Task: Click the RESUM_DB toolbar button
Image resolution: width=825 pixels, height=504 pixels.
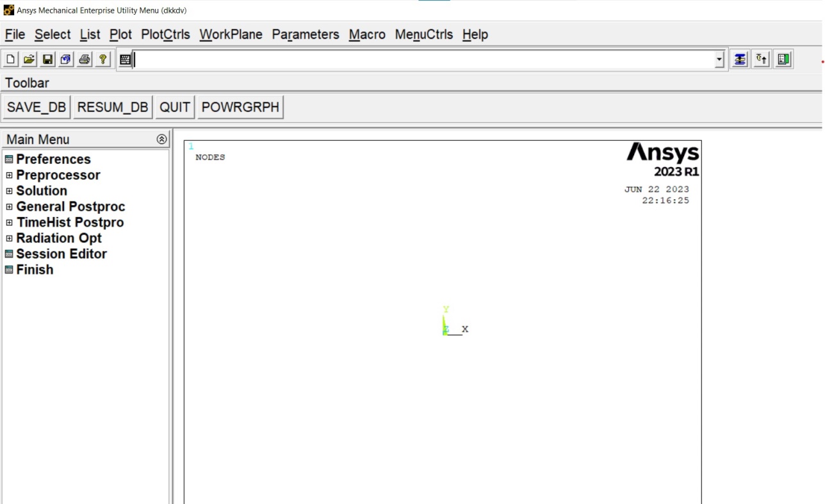Action: click(113, 107)
